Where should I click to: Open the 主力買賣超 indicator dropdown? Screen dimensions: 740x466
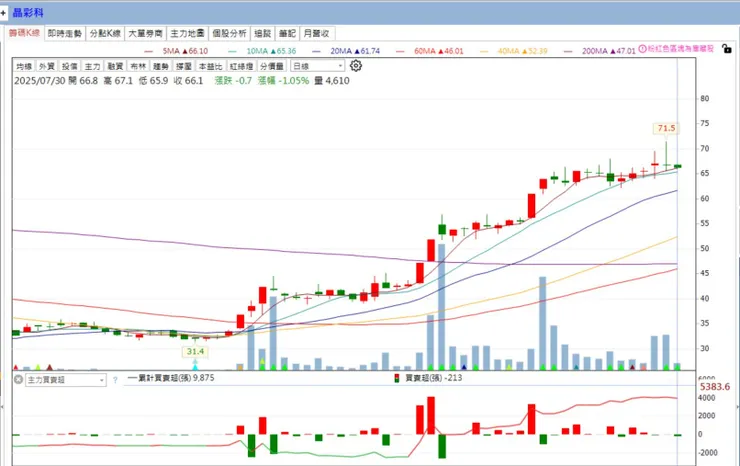click(x=65, y=380)
